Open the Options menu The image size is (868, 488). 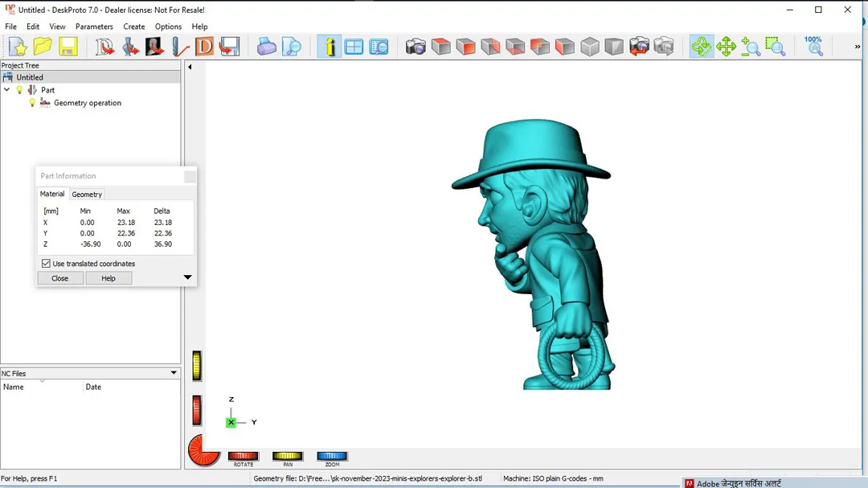coord(168,27)
